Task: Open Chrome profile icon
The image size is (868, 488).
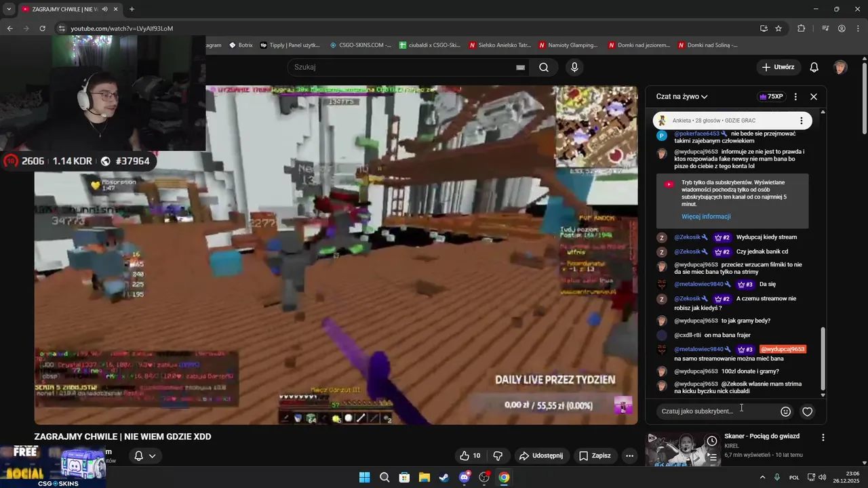Action: click(842, 28)
